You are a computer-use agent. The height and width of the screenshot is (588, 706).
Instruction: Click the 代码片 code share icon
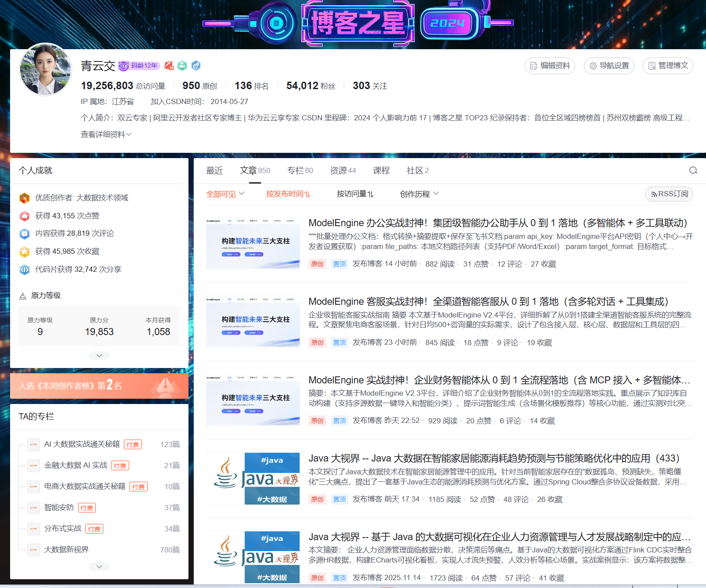pyautogui.click(x=25, y=270)
